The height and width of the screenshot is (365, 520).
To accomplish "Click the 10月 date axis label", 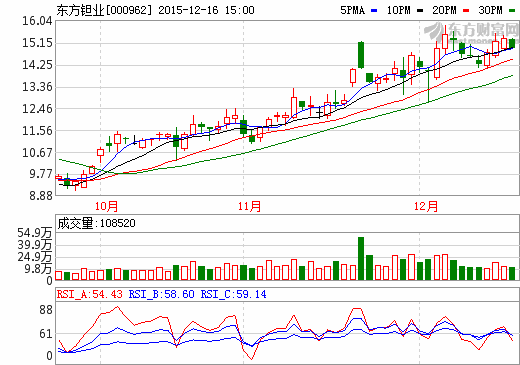I will tap(106, 206).
